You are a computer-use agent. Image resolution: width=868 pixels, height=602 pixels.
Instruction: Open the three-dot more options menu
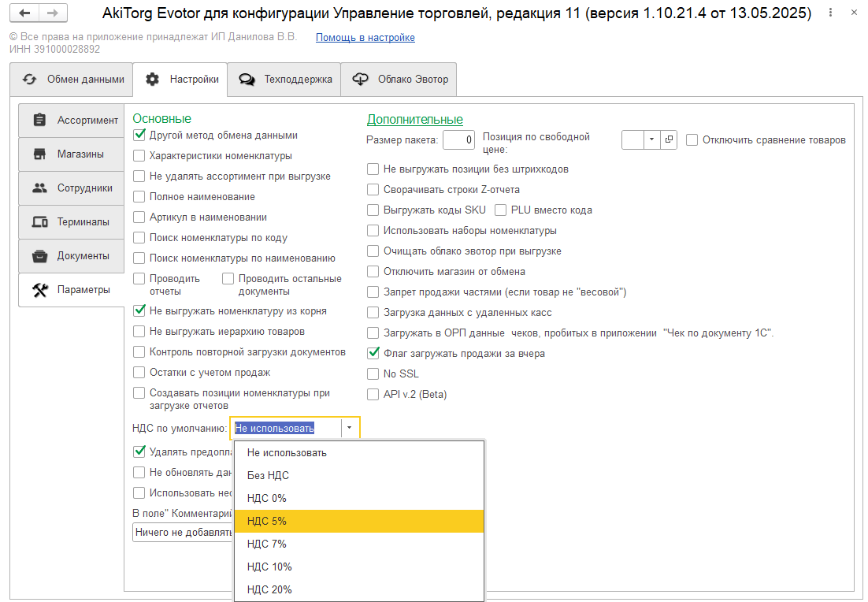tap(830, 13)
